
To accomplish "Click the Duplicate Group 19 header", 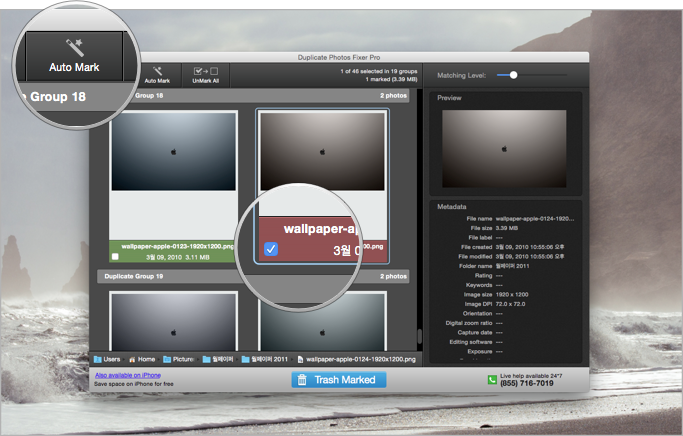I will (x=253, y=276).
